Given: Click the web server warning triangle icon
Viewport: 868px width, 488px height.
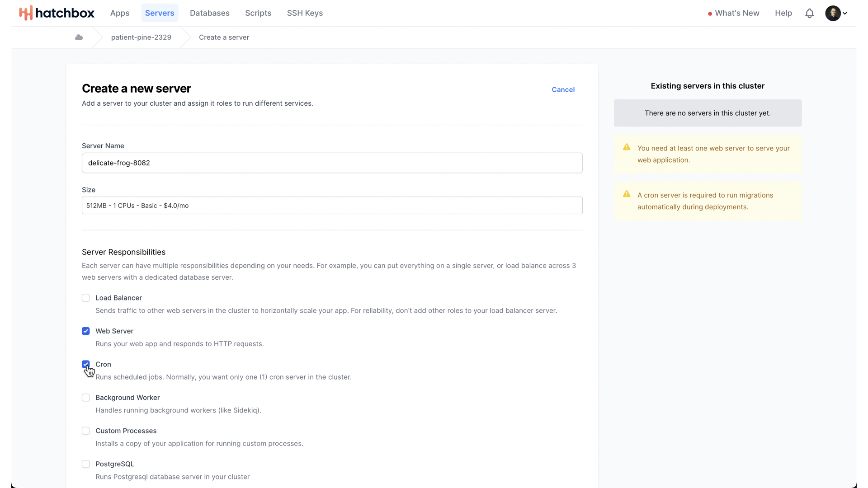Looking at the screenshot, I should [627, 147].
